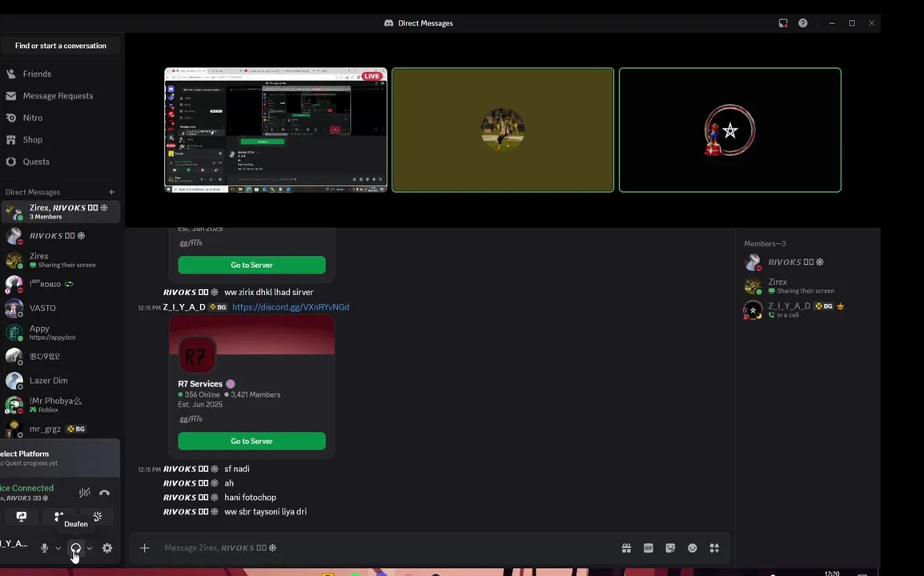Open the emoji picker

(693, 548)
